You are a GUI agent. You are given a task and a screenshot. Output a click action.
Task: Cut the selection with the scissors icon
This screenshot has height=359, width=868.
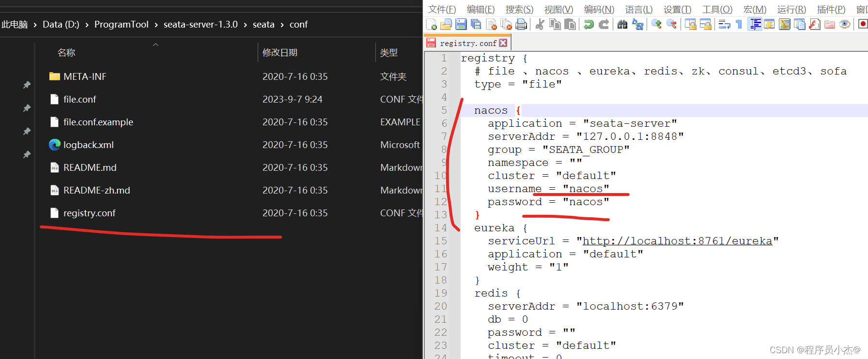540,24
